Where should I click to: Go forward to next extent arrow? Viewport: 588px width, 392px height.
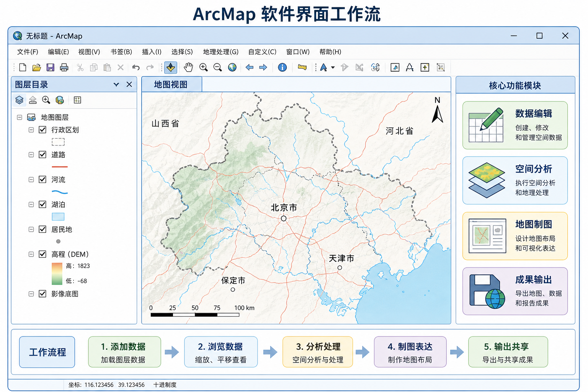263,67
